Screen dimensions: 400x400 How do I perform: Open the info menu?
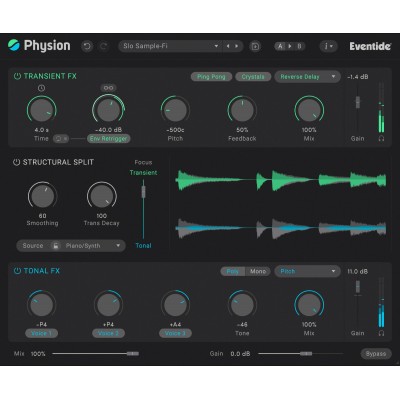point(328,46)
